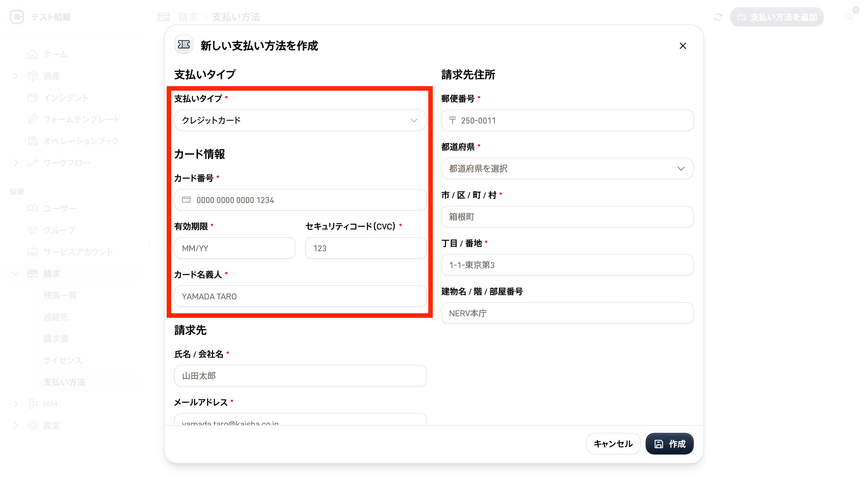
Task: Open 残高一覧 in the sidebar
Action: tap(60, 295)
